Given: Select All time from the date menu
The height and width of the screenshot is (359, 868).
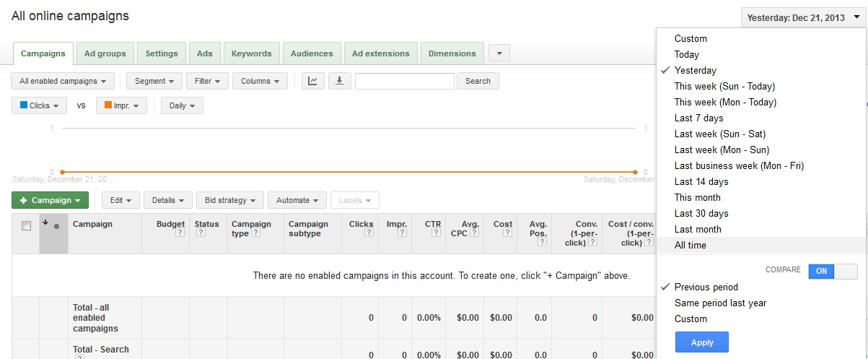Looking at the screenshot, I should click(691, 245).
